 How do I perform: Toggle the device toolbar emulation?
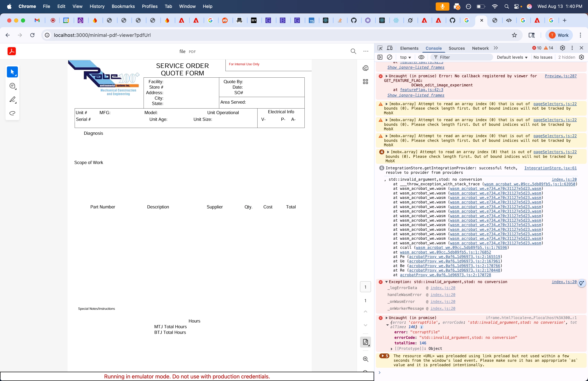coord(390,48)
